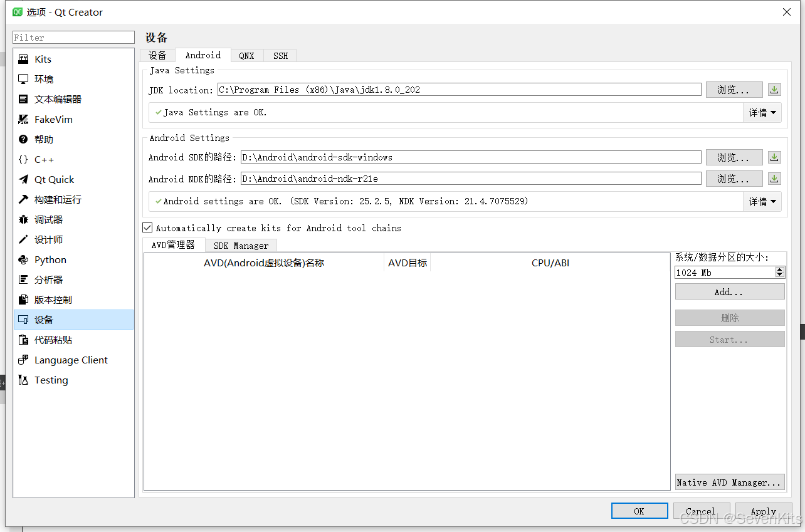Switch to the SSH tab
805x532 pixels.
click(280, 55)
